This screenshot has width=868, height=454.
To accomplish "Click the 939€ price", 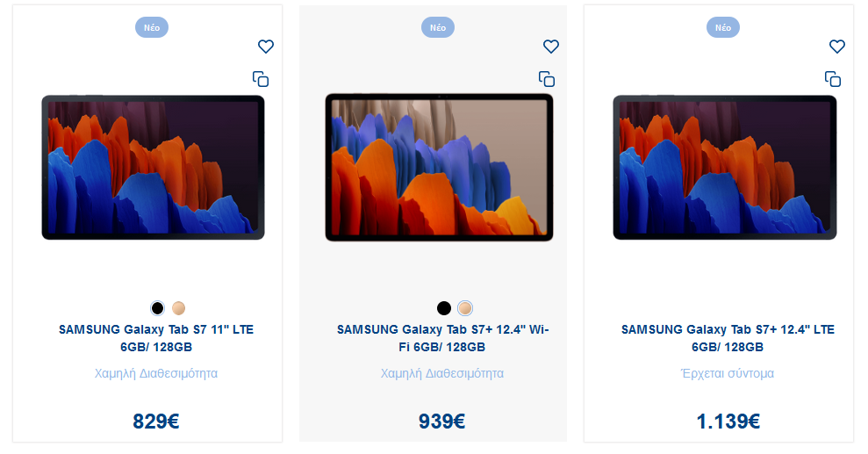I will click(441, 422).
